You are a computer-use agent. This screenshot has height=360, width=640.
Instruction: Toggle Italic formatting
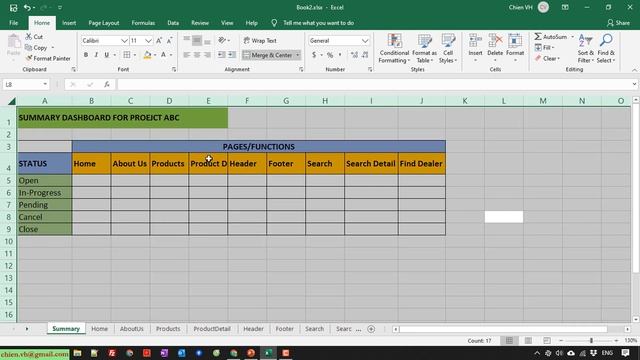[96, 55]
